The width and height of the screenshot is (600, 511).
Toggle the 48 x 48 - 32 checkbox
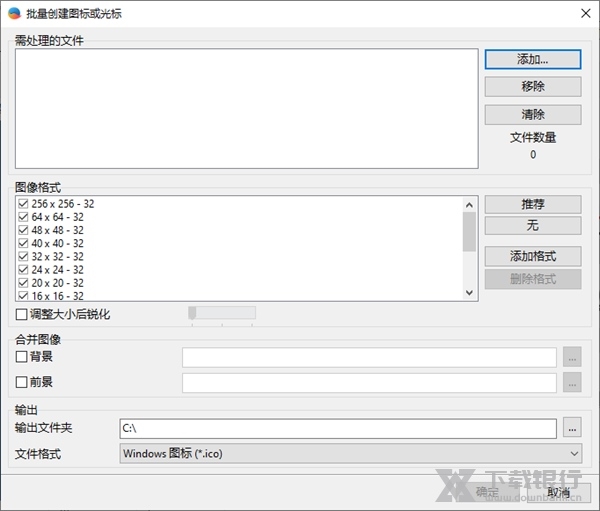coord(23,230)
